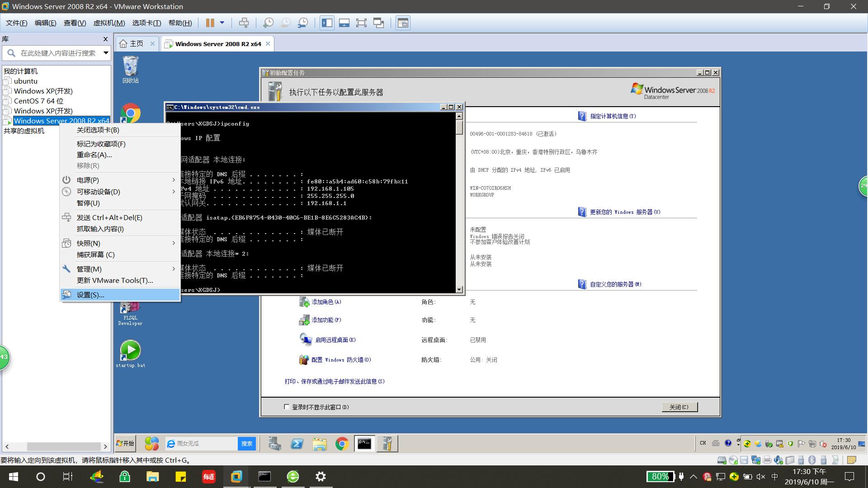Expand the 可移动设备(D) submenu
868x488 pixels.
point(120,192)
